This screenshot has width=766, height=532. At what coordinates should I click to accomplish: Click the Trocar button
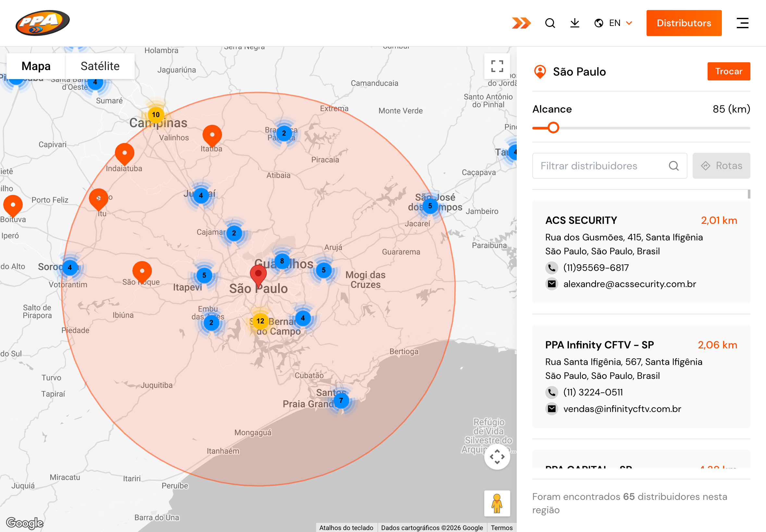pos(729,71)
